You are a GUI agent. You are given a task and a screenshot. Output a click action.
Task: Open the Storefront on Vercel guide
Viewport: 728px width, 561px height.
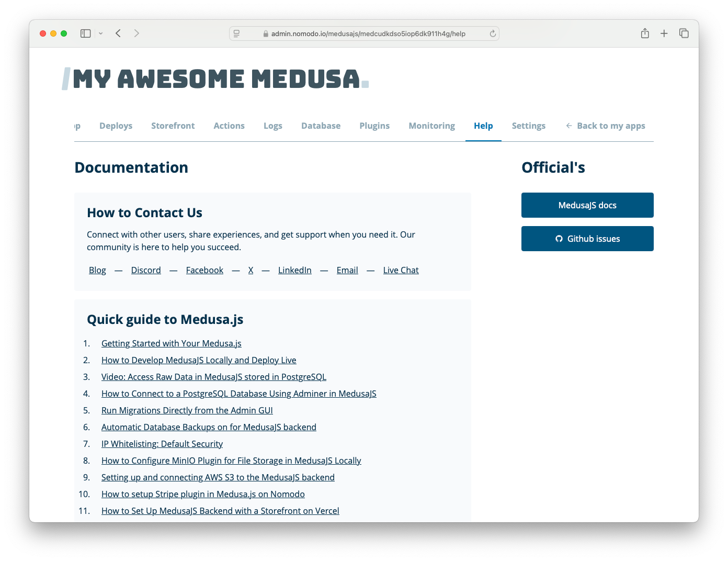point(220,511)
